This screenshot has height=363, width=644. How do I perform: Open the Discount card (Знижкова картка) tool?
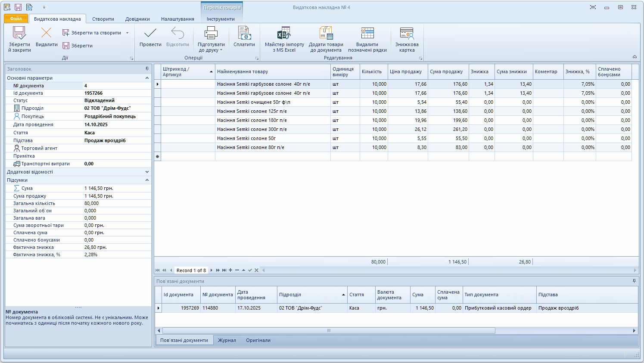(407, 33)
